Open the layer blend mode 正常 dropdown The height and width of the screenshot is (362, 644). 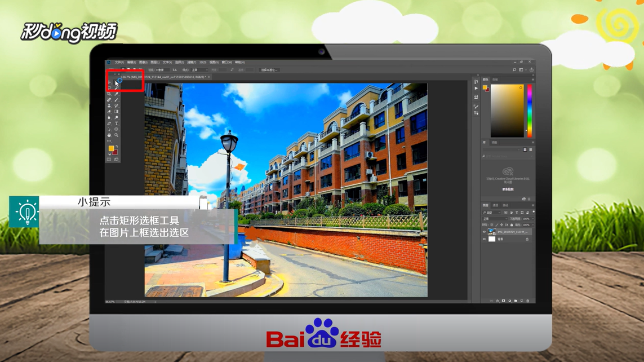(x=495, y=219)
